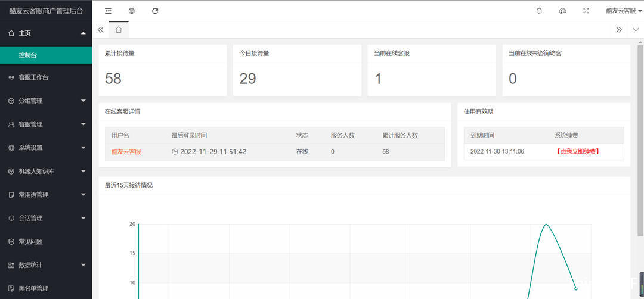Collapse the 主页 menu arrow
Screen dimensions: 644x299
(83, 33)
